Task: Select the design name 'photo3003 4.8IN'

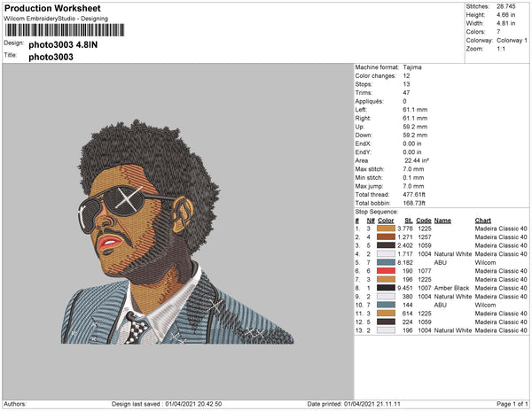Action: point(63,44)
